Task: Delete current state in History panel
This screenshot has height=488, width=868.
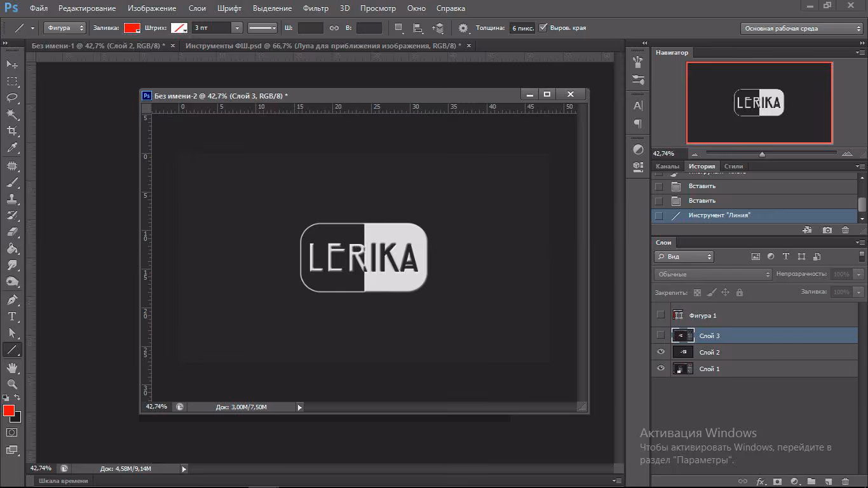Action: coord(845,230)
